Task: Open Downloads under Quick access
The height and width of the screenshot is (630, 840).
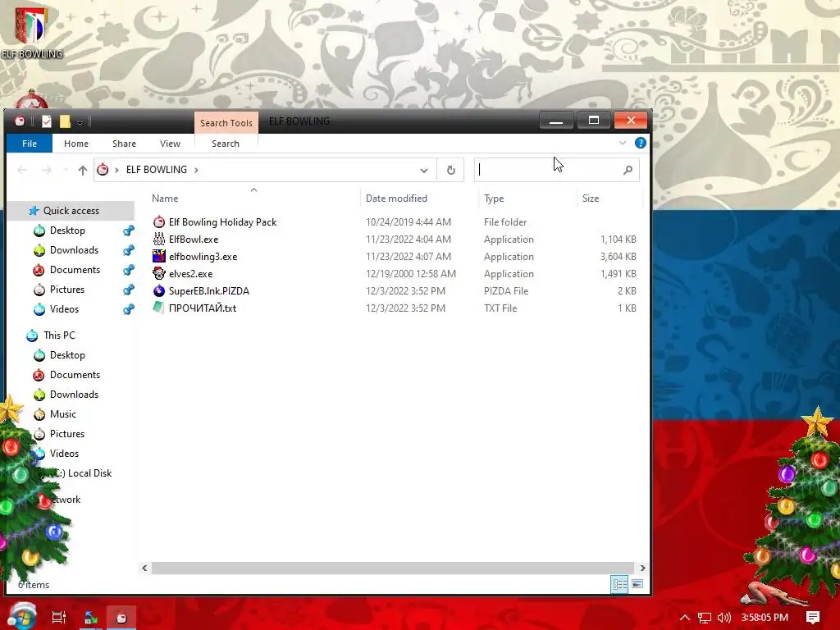Action: (74, 250)
